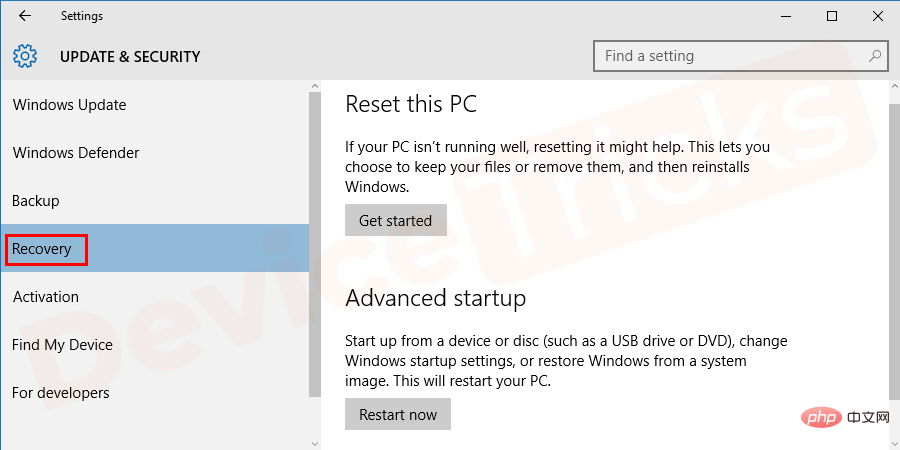Open Find My Device settings
The width and height of the screenshot is (900, 450).
coord(154,345)
